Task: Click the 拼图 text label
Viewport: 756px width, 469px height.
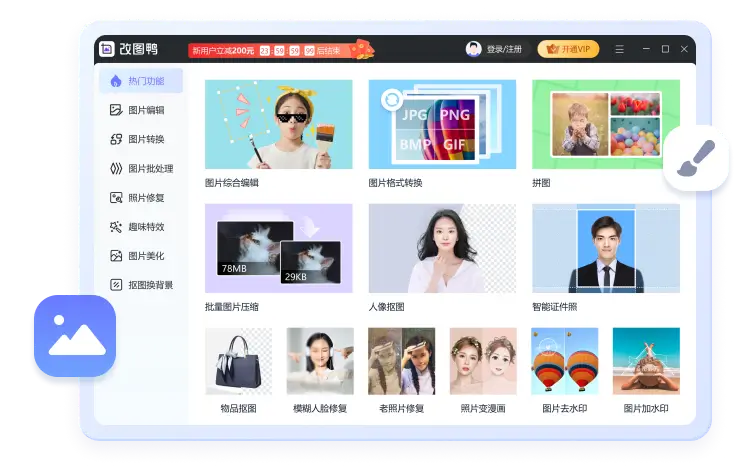Action: 541,183
